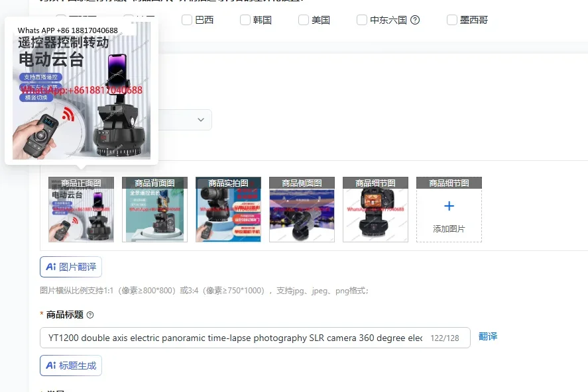588x392 pixels.
Task: Click the AI 图片翻译 button
Action: (71, 267)
